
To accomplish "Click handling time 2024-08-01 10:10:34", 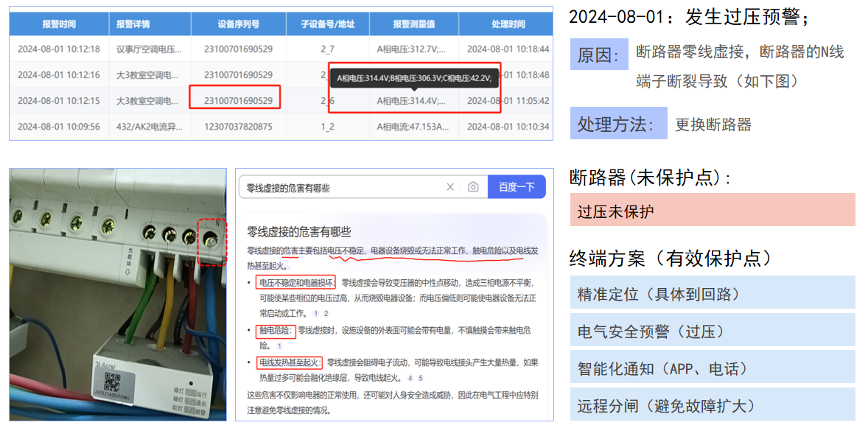I will coord(508,127).
